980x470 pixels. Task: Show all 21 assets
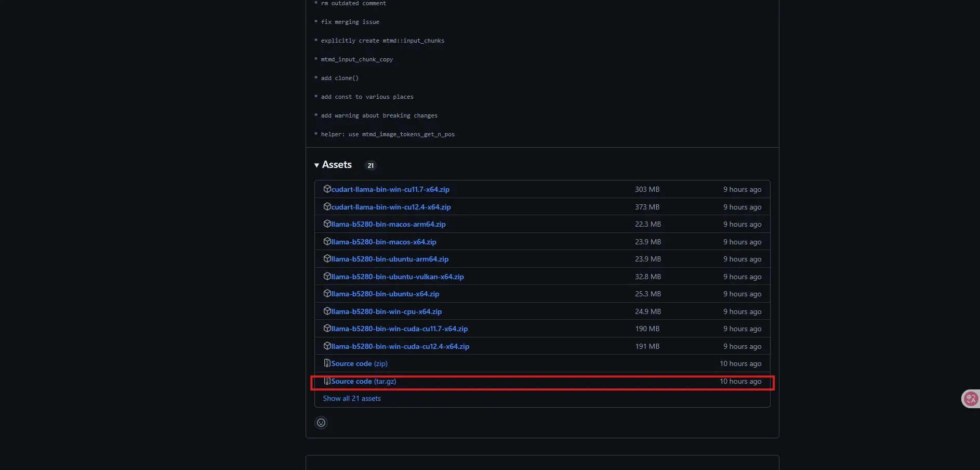tap(352, 398)
